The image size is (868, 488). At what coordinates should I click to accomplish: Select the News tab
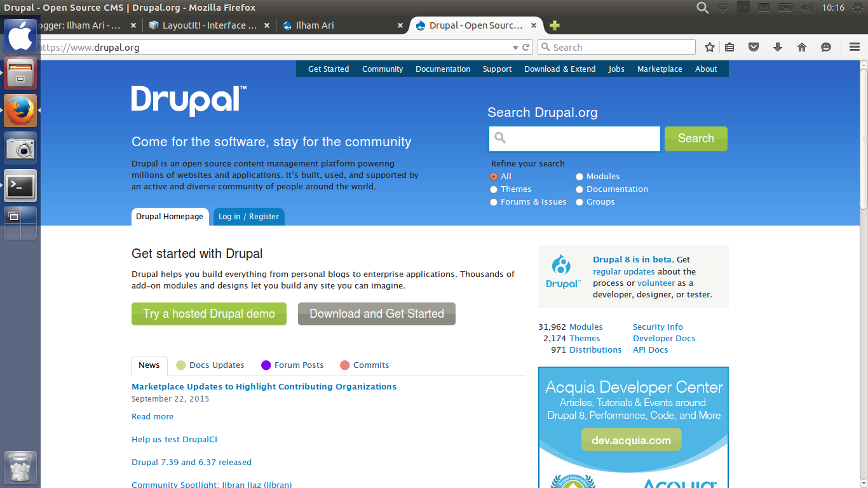click(x=149, y=365)
